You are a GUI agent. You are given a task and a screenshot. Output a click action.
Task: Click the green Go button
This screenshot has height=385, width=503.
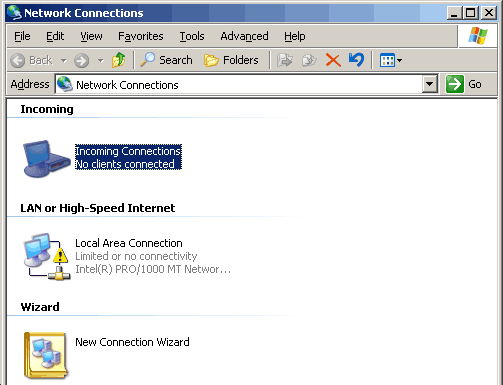(464, 84)
